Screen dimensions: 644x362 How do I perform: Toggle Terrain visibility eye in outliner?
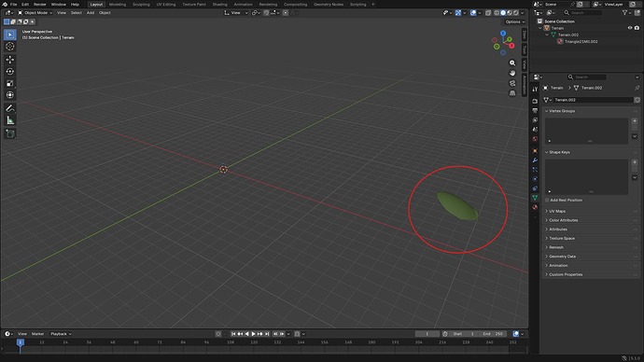[630, 28]
